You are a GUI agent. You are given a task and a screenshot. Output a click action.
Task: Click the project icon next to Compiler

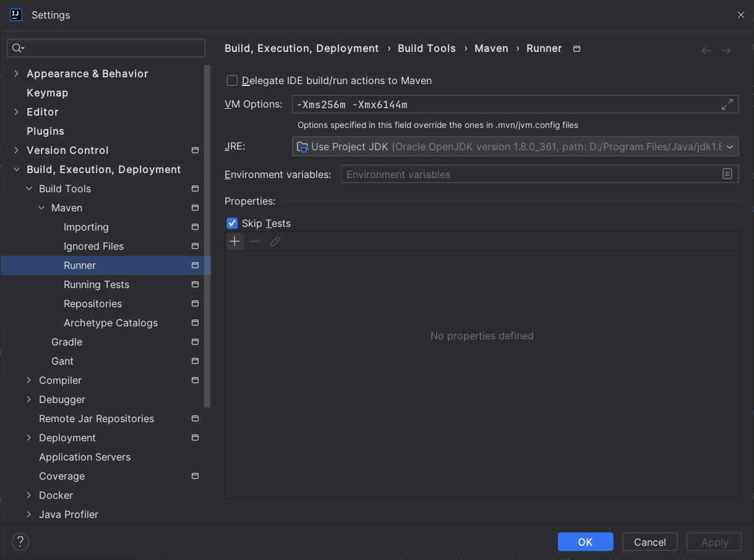[195, 380]
